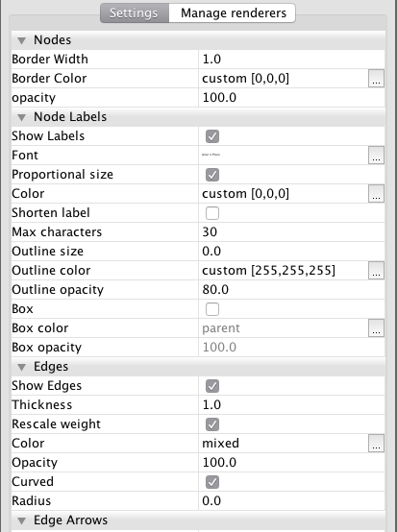The image size is (397, 532).
Task: Switch to Manage renderers tab
Action: (233, 13)
